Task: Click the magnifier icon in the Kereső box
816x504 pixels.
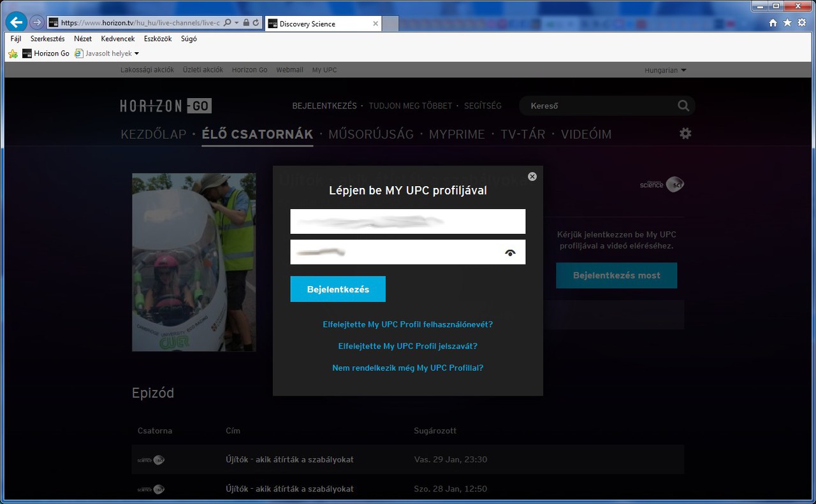Action: click(x=683, y=106)
